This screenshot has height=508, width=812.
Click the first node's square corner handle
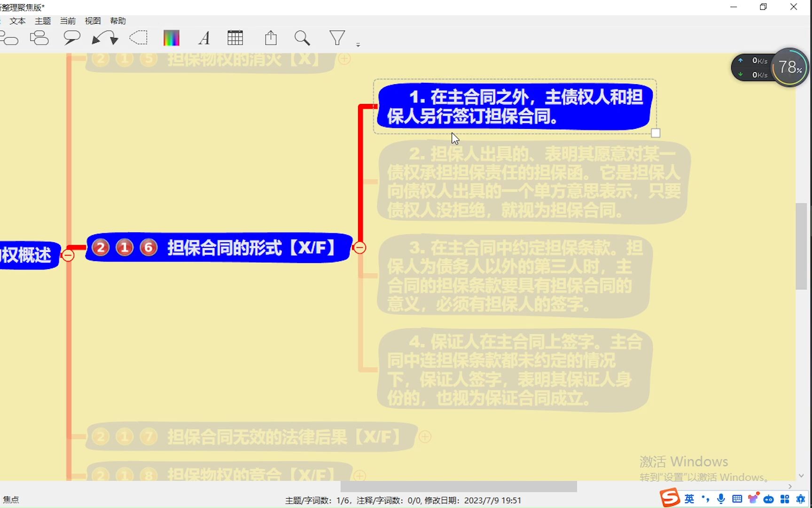(656, 133)
